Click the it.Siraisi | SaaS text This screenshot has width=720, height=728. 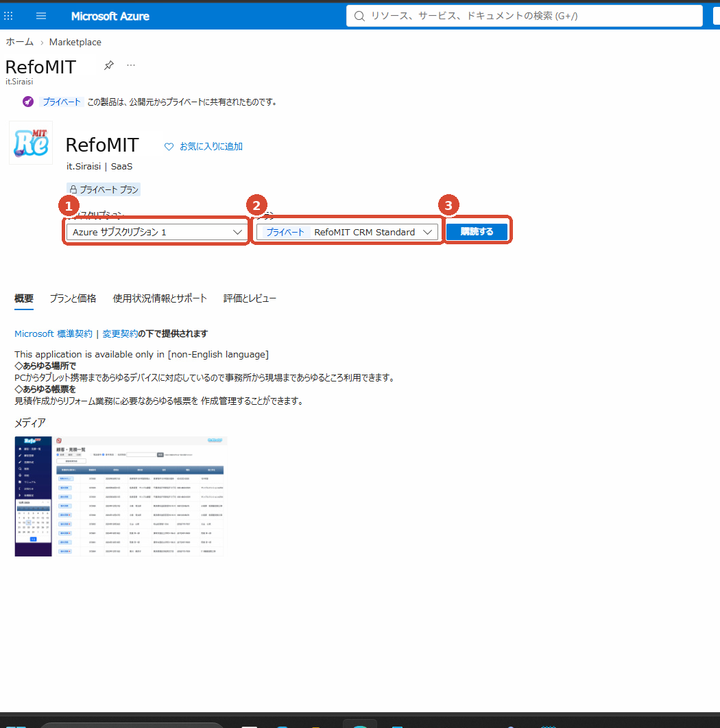click(99, 166)
